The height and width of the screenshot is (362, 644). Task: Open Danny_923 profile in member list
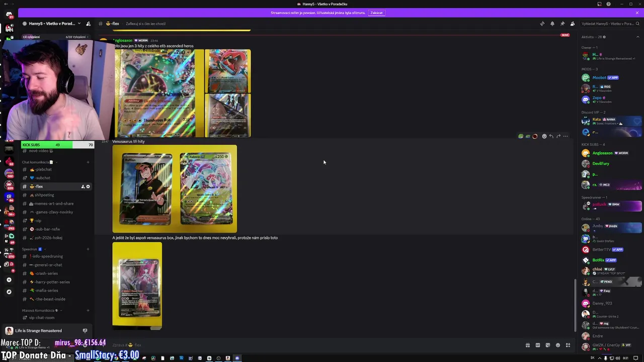tap(611, 303)
